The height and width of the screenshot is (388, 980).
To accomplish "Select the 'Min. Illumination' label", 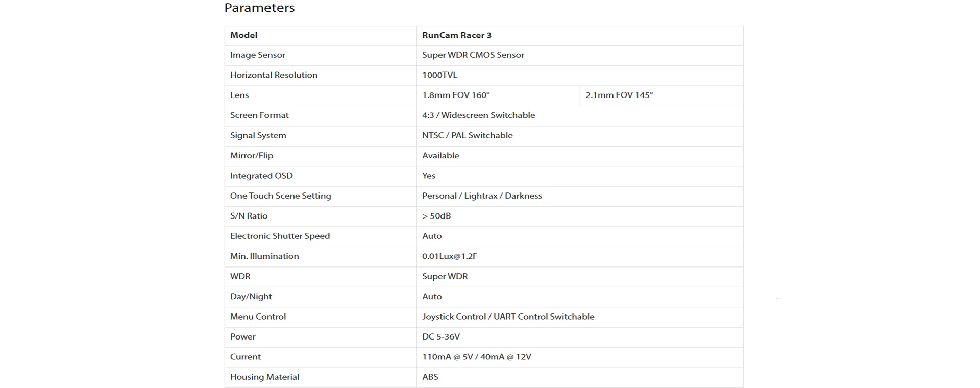I will click(x=264, y=256).
